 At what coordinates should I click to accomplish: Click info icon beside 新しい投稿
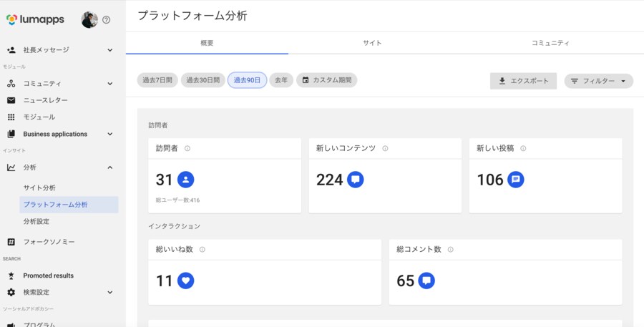click(x=523, y=148)
